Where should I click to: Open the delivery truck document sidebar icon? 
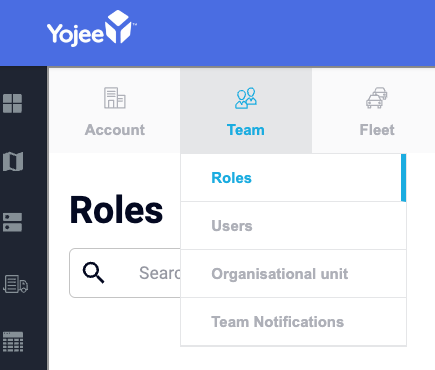(15, 284)
